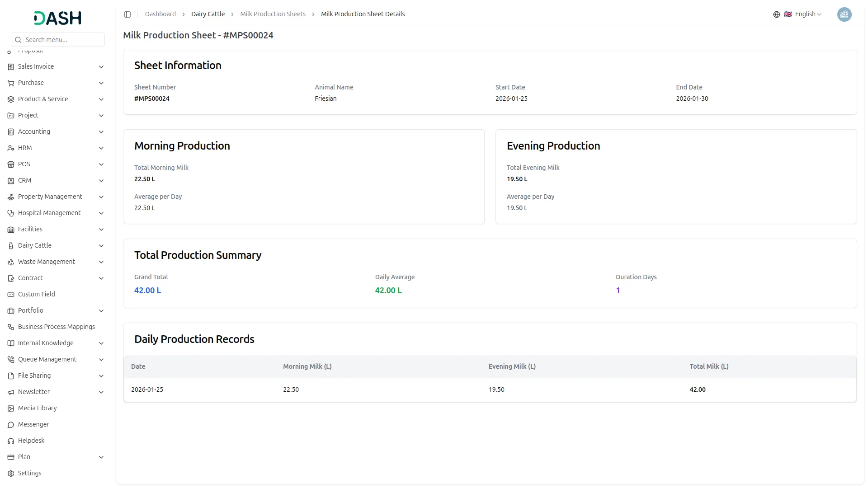Expand Property Management chevron

point(101,197)
